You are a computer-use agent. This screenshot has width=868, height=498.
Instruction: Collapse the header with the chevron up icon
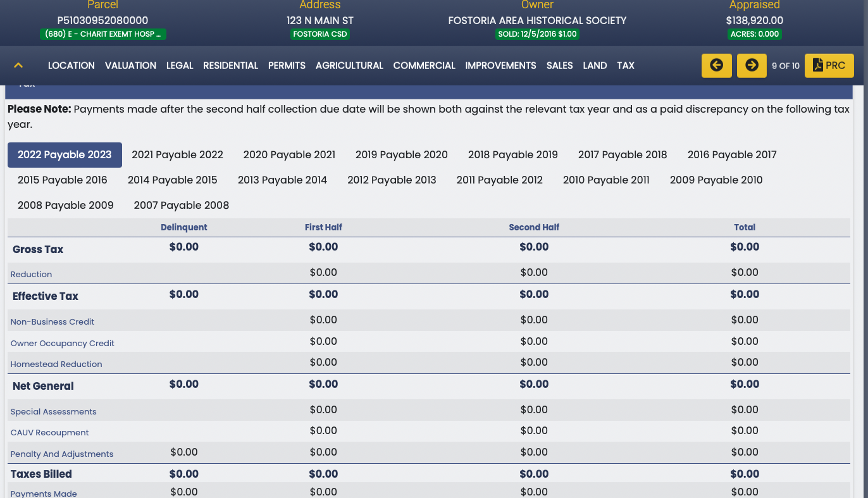pyautogui.click(x=18, y=66)
